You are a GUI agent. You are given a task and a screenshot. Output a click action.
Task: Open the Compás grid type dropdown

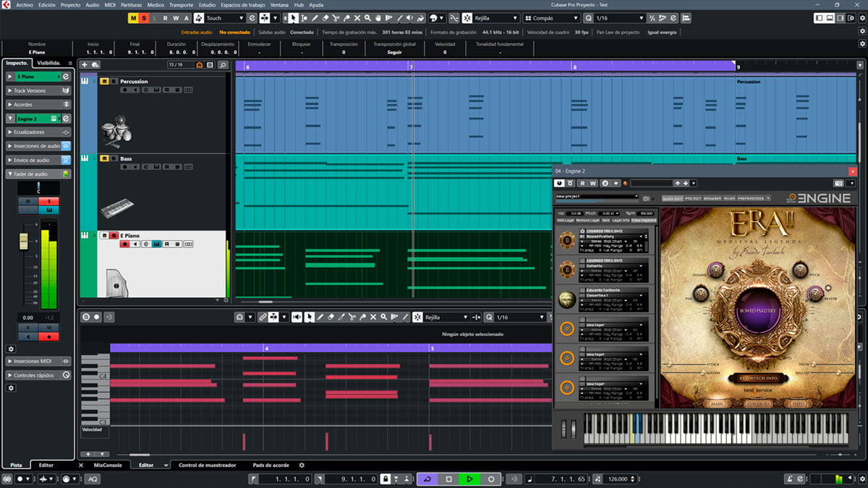pyautogui.click(x=550, y=18)
